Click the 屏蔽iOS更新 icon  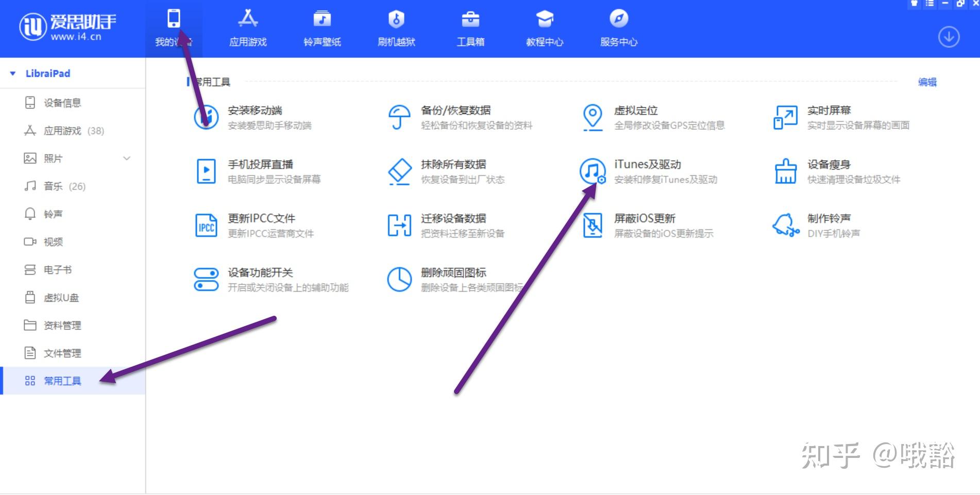(x=593, y=226)
